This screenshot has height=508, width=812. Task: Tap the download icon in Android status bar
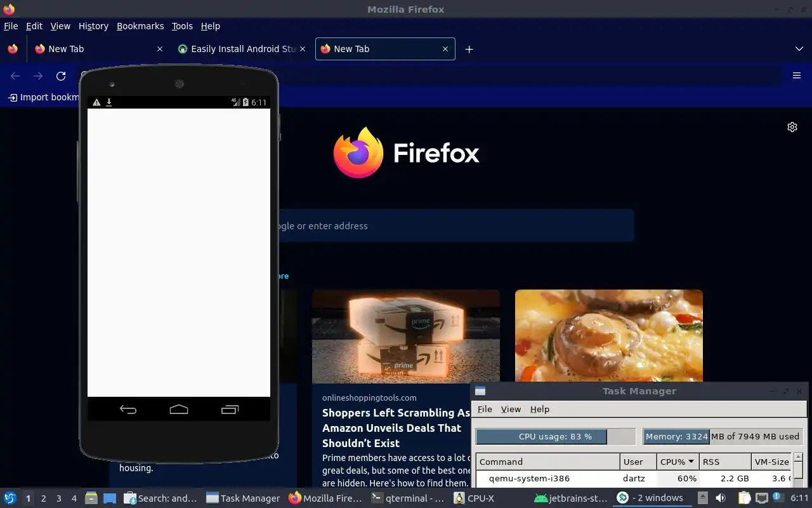coord(109,102)
